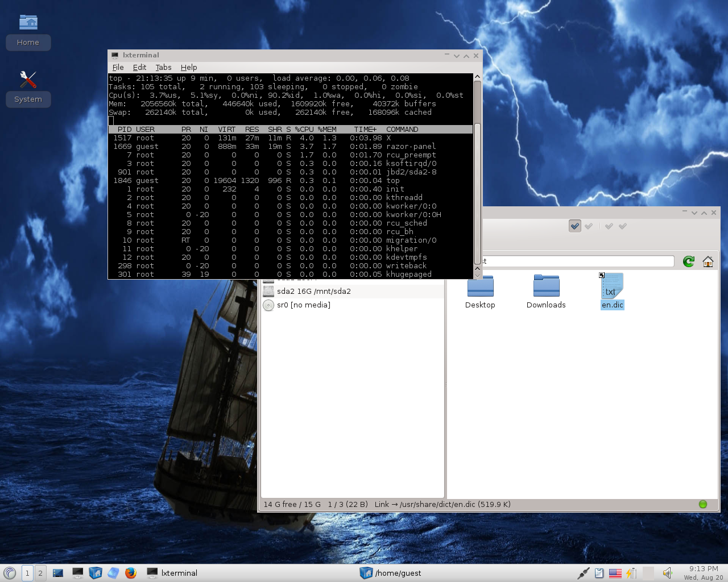
Task: Switch to workspace 2 on the taskbar
Action: point(40,573)
